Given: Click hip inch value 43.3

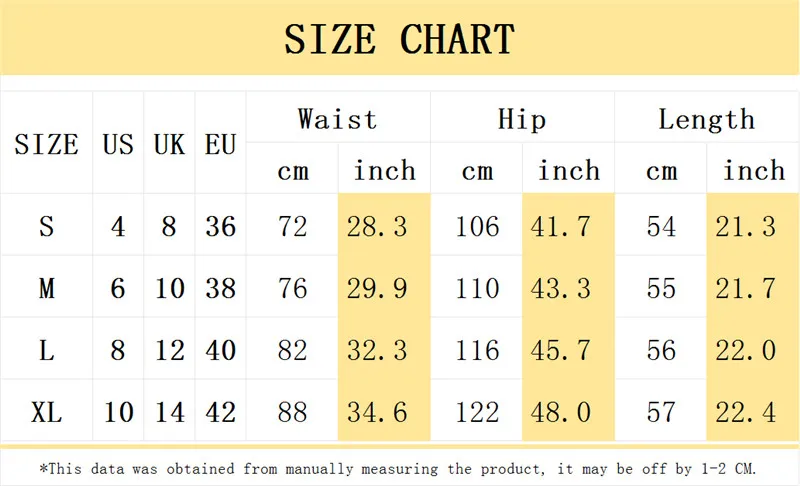Looking at the screenshot, I should (561, 288).
